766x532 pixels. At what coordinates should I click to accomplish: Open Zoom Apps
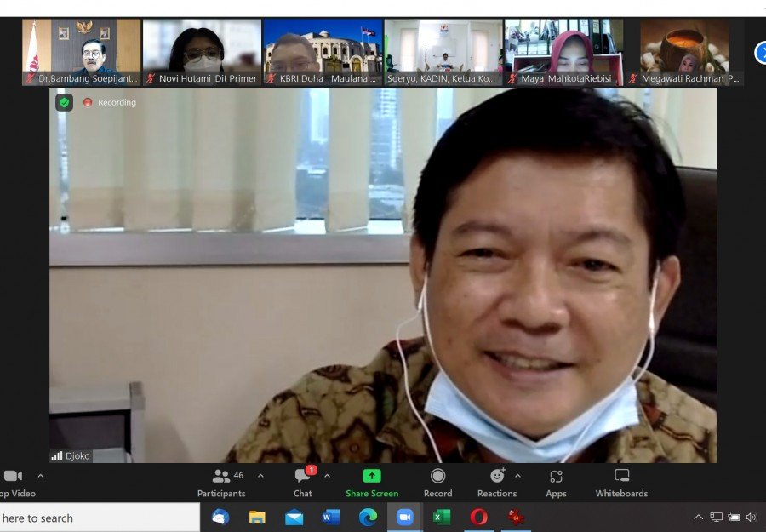click(x=556, y=483)
